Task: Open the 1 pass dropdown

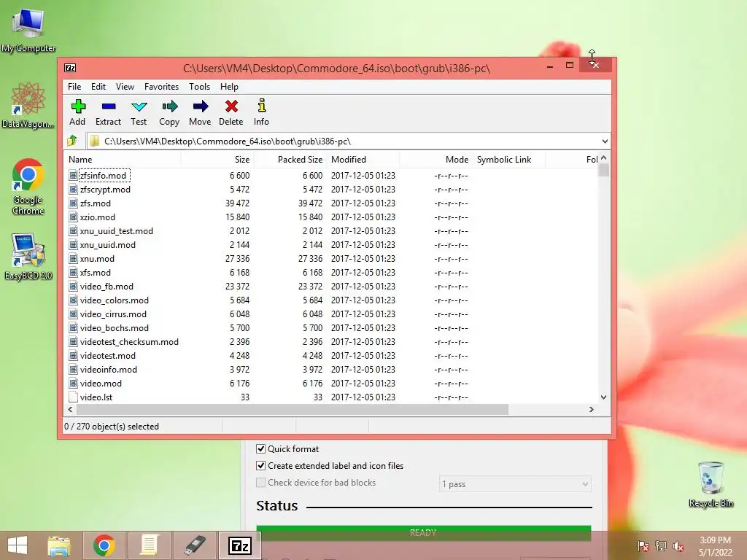Action: 514,484
